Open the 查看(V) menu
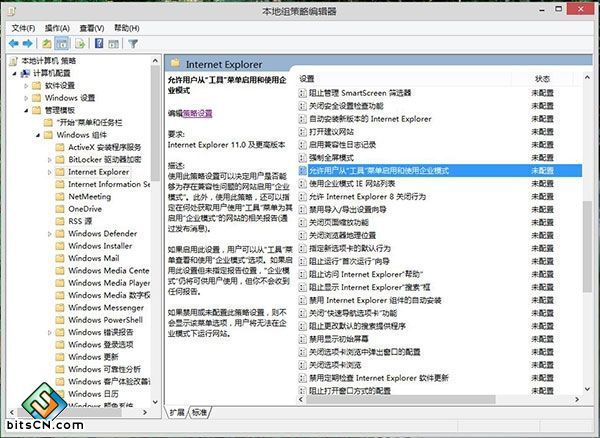The height and width of the screenshot is (438, 600). (92, 28)
